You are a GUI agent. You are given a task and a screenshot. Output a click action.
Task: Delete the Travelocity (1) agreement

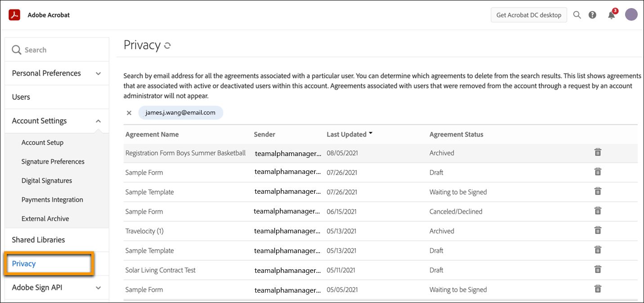[x=598, y=231]
